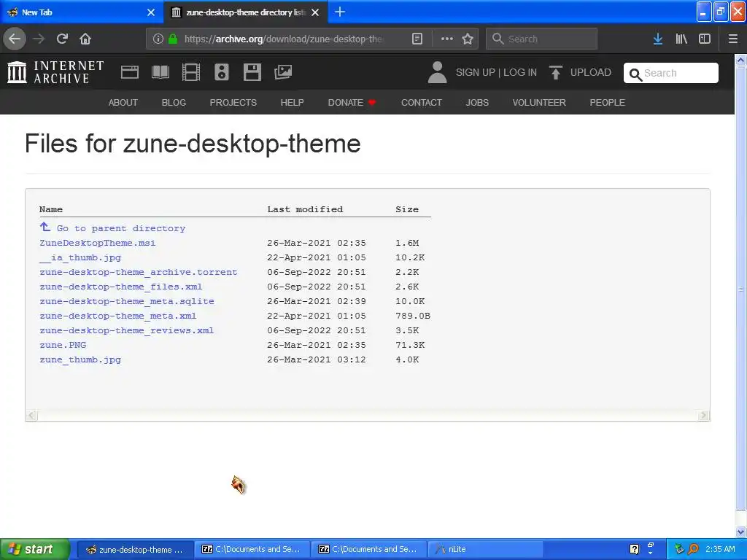Image resolution: width=747 pixels, height=560 pixels.
Task: Open the HELP menu item
Action: (292, 102)
